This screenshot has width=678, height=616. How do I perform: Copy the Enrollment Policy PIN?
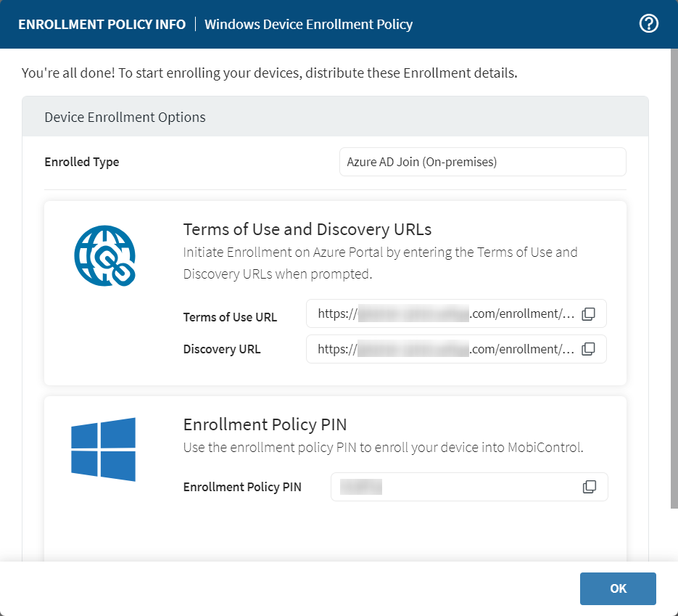coord(589,486)
